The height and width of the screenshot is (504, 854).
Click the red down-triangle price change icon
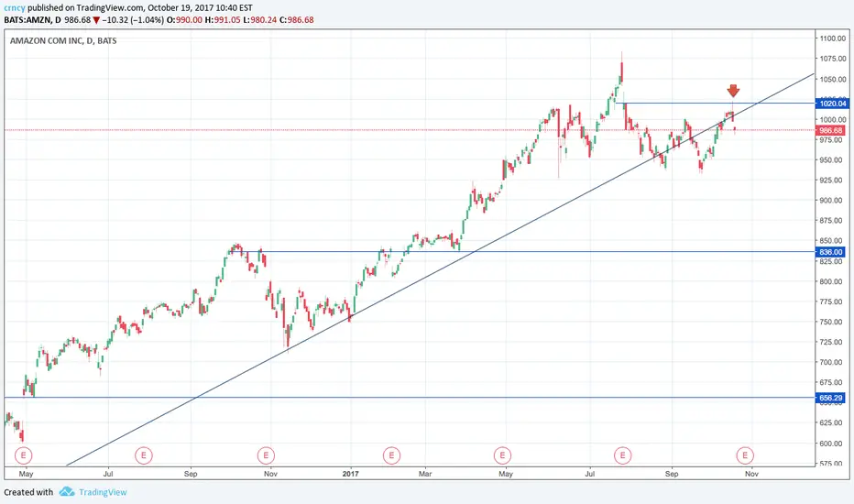tap(96, 20)
